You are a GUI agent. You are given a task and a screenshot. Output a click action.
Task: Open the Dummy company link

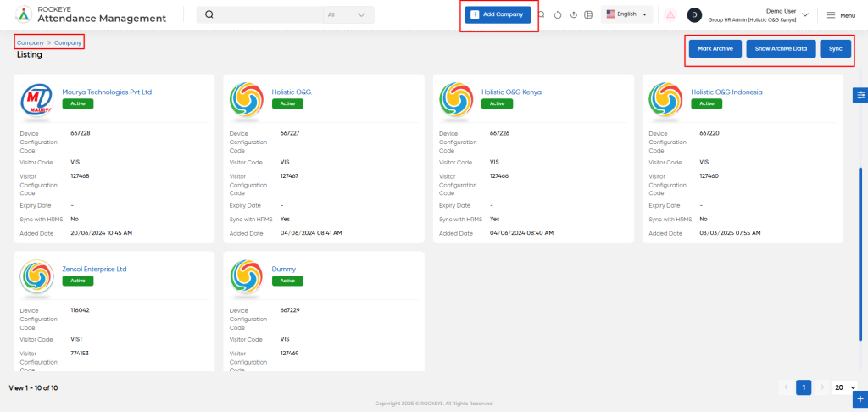[x=284, y=269]
